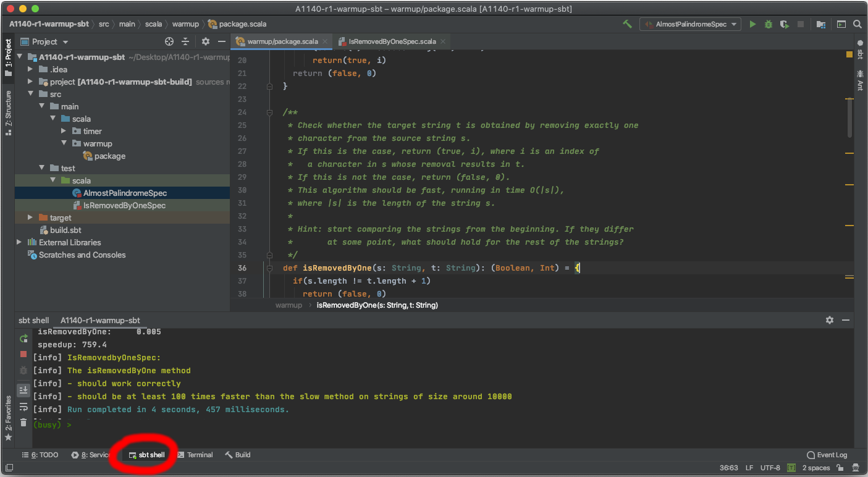This screenshot has width=868, height=477.
Task: Toggle scroll to end in sbt console
Action: (x=23, y=390)
